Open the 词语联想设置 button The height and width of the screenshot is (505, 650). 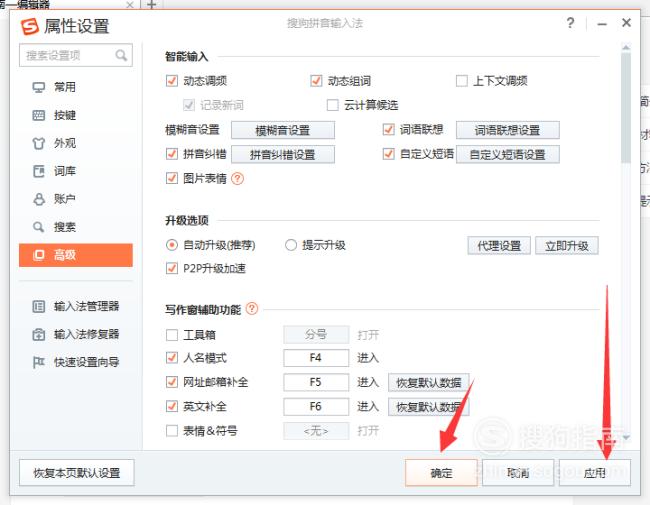(507, 130)
